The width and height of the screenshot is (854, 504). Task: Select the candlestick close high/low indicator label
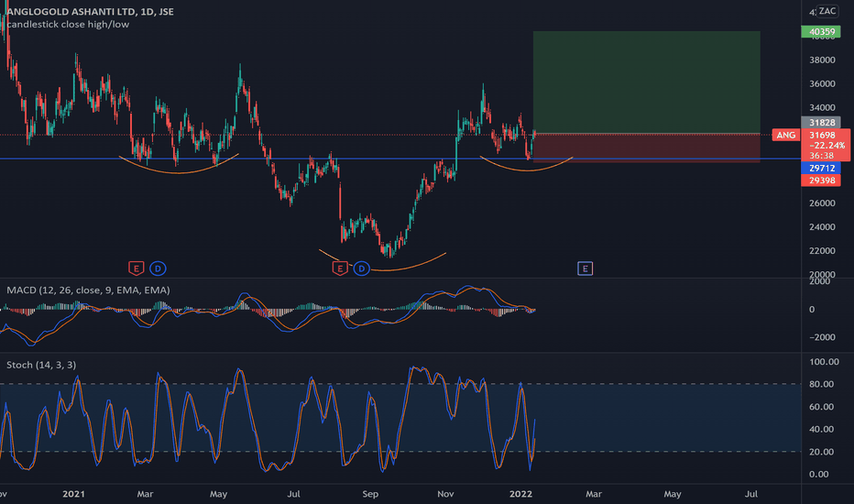[x=68, y=25]
